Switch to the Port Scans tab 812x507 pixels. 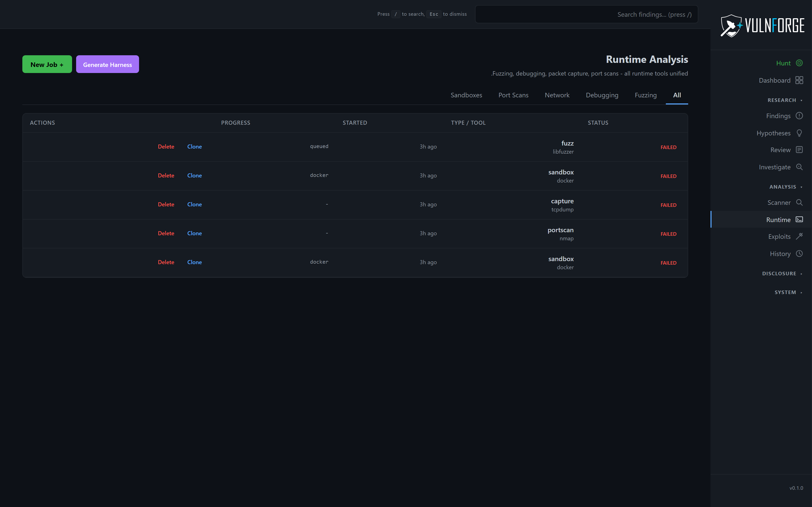[513, 95]
